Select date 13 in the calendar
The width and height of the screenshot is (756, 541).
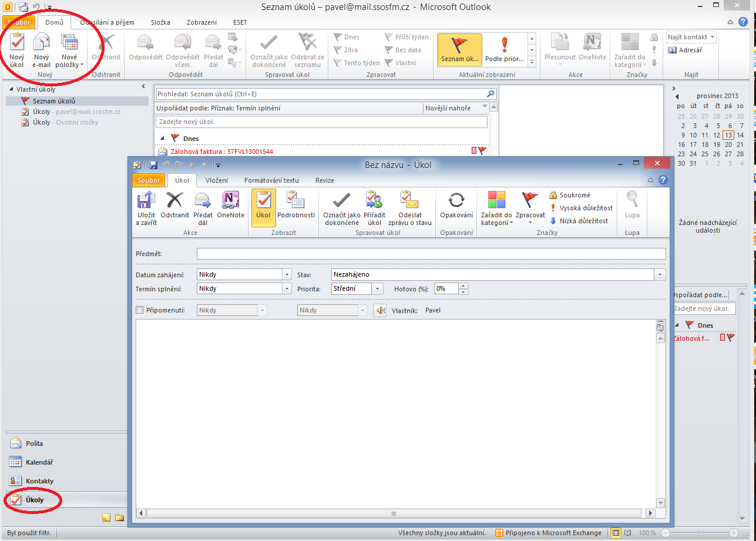coord(728,135)
